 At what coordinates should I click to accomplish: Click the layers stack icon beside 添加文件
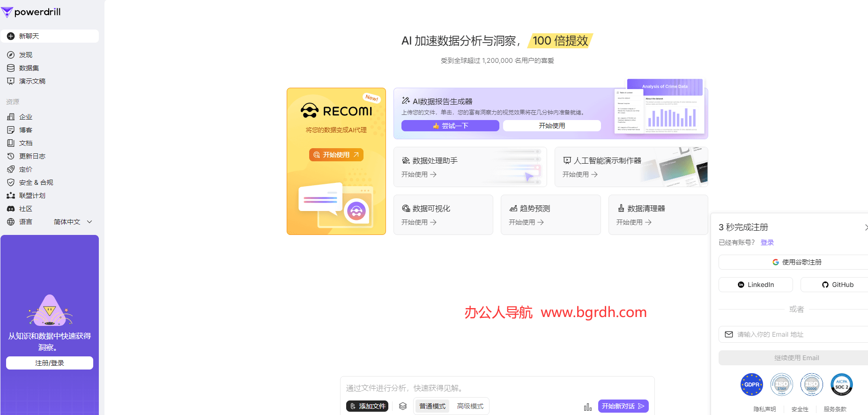(403, 406)
